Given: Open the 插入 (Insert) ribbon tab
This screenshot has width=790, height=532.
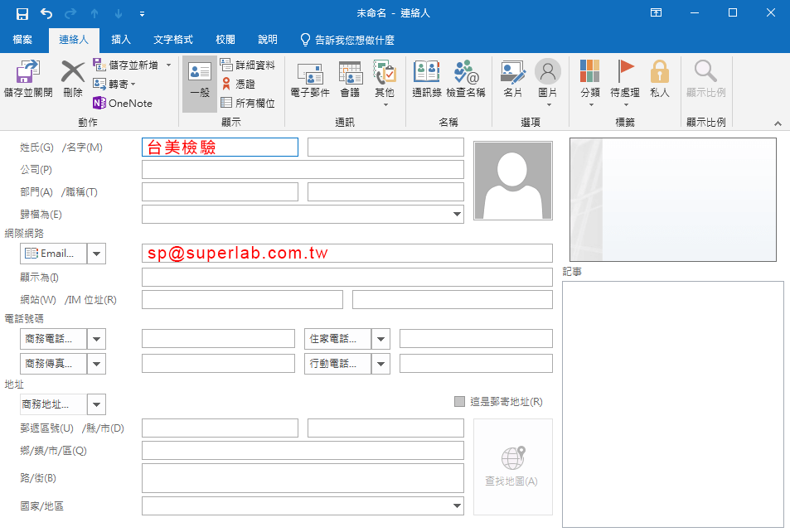Looking at the screenshot, I should click(121, 40).
